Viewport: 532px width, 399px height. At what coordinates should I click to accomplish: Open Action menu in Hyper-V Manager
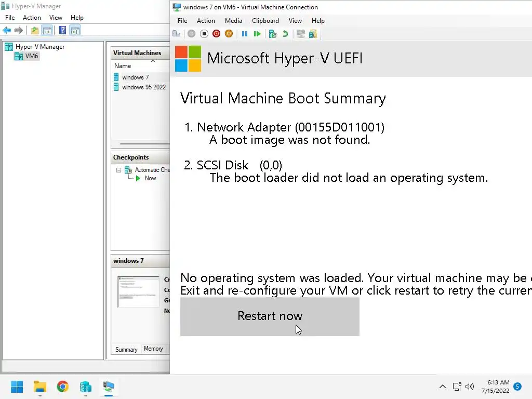tap(32, 18)
